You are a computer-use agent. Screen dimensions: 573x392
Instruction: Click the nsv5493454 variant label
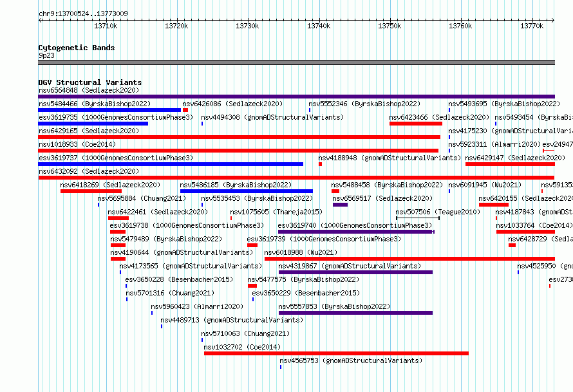click(x=534, y=117)
